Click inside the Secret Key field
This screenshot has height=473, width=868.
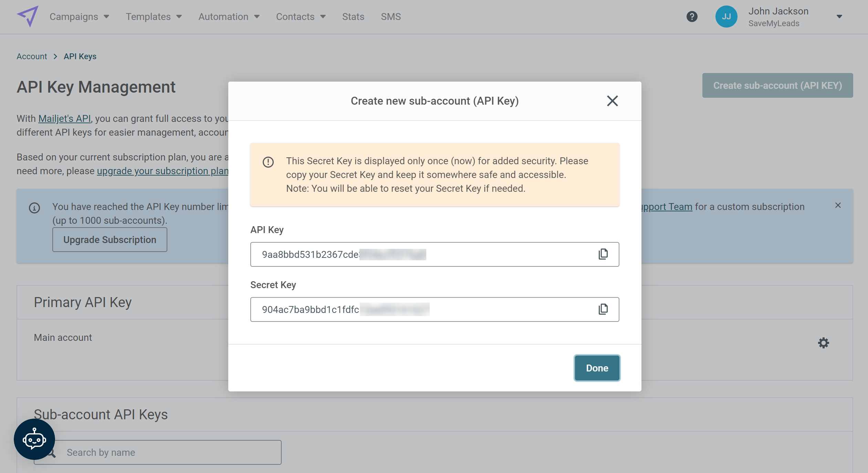[x=435, y=309]
